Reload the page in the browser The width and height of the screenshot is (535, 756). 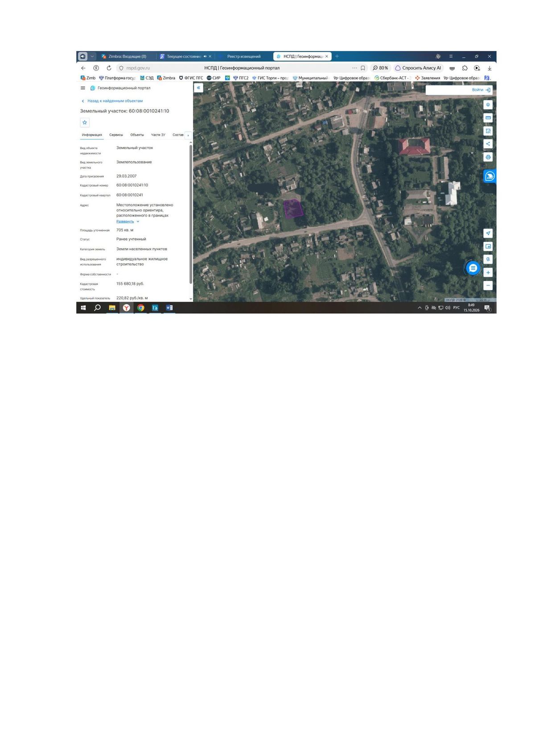click(109, 68)
